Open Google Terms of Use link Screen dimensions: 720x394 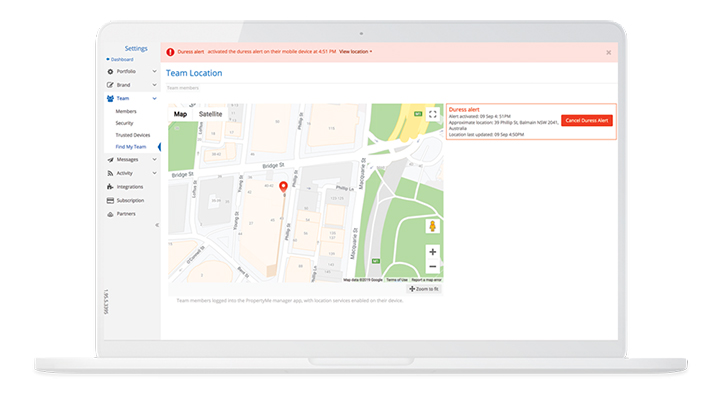coord(397,280)
